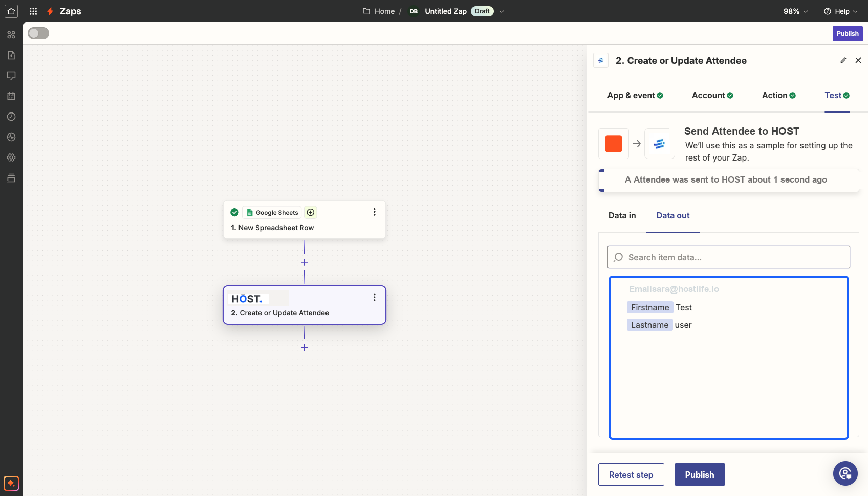Viewport: 868px width, 496px height.
Task: Click the Google Sheets app label
Action: [x=272, y=212]
